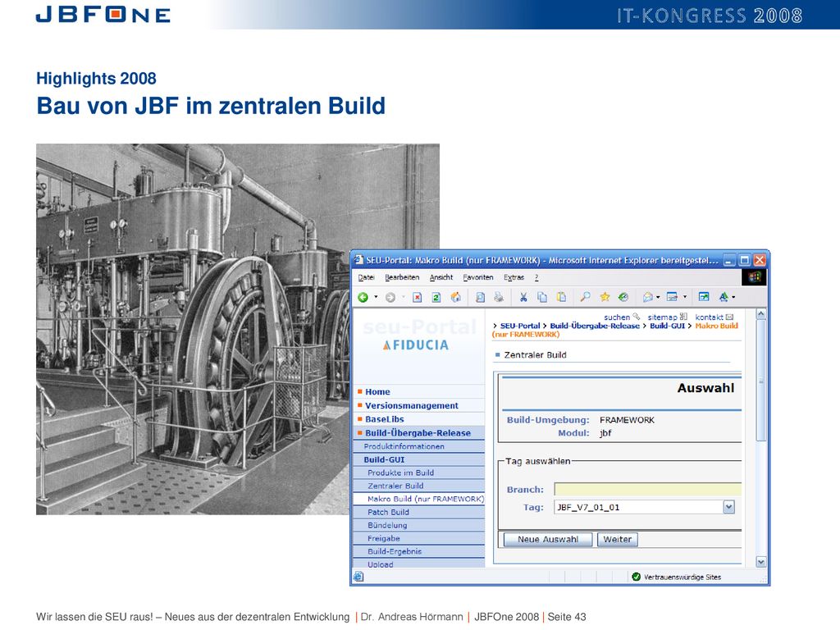840x630 pixels.
Task: Open the Edit icon dropdown arrow
Action: (x=685, y=297)
